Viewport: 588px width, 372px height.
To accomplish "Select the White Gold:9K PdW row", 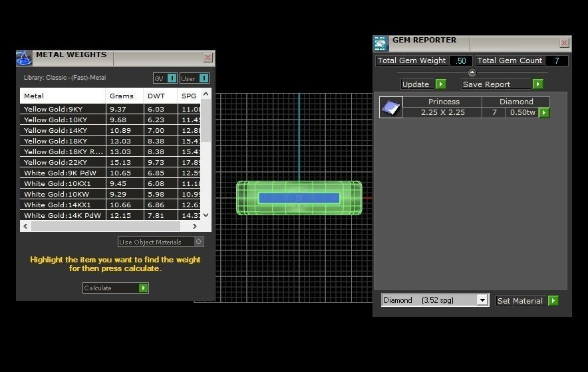I will tap(110, 173).
